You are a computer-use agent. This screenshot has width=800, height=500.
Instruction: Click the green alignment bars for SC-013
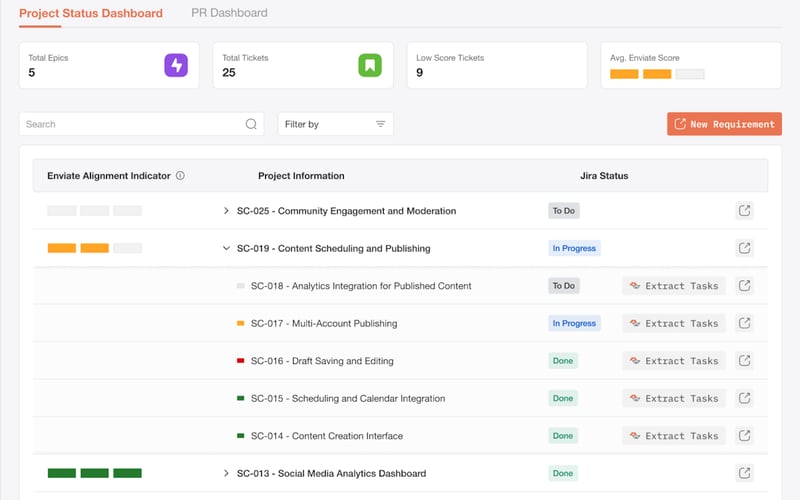coord(94,473)
